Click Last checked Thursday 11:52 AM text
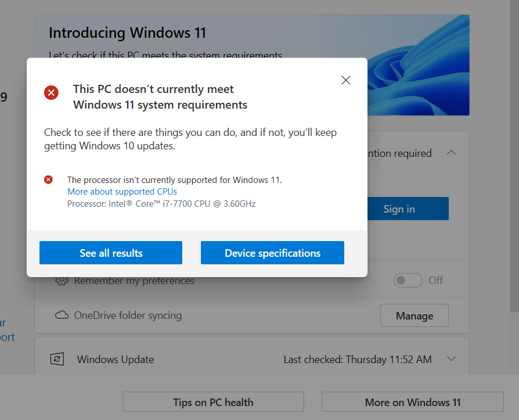The width and height of the screenshot is (519, 420). (x=358, y=360)
